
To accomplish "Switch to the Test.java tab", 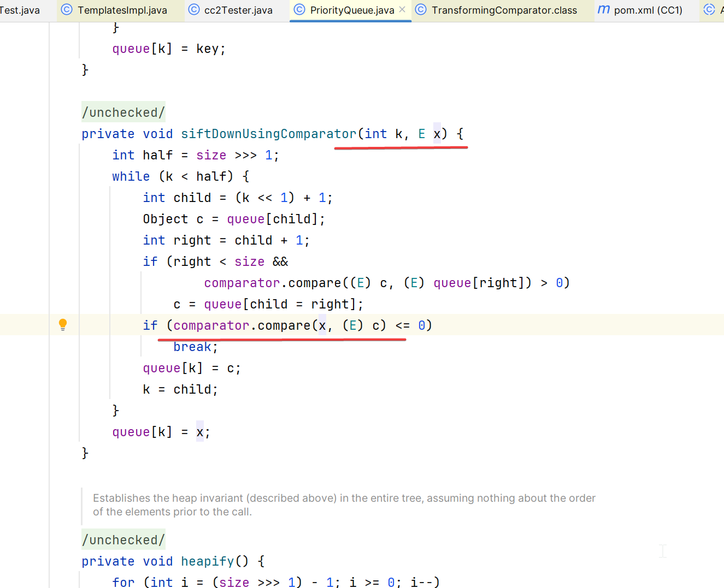I will (20, 10).
